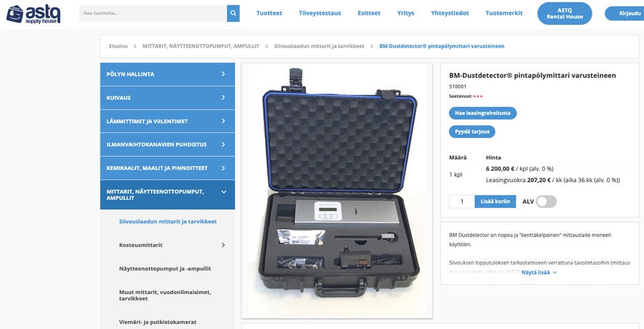
Task: Select Kosteusmittarit sidebar item
Action: (140, 245)
